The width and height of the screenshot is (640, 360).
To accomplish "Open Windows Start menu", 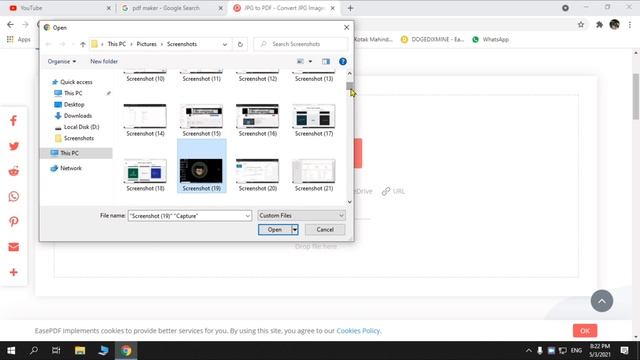I will click(11, 350).
